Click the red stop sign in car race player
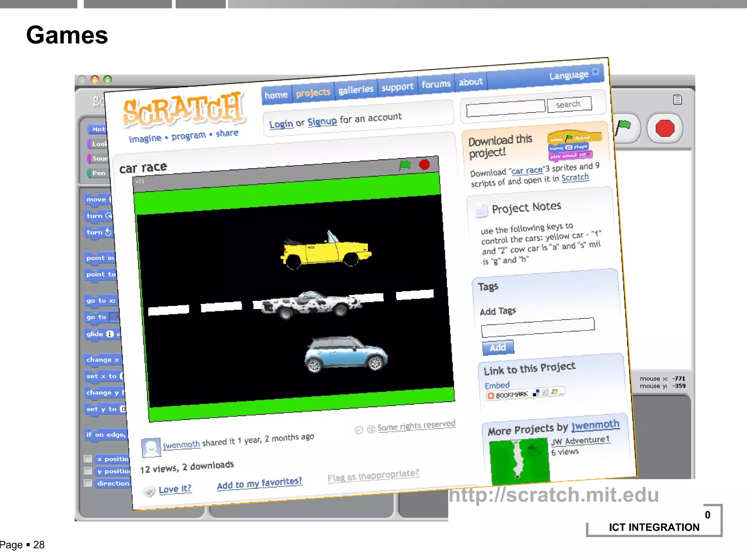Screen dimensions: 747x560 click(424, 164)
